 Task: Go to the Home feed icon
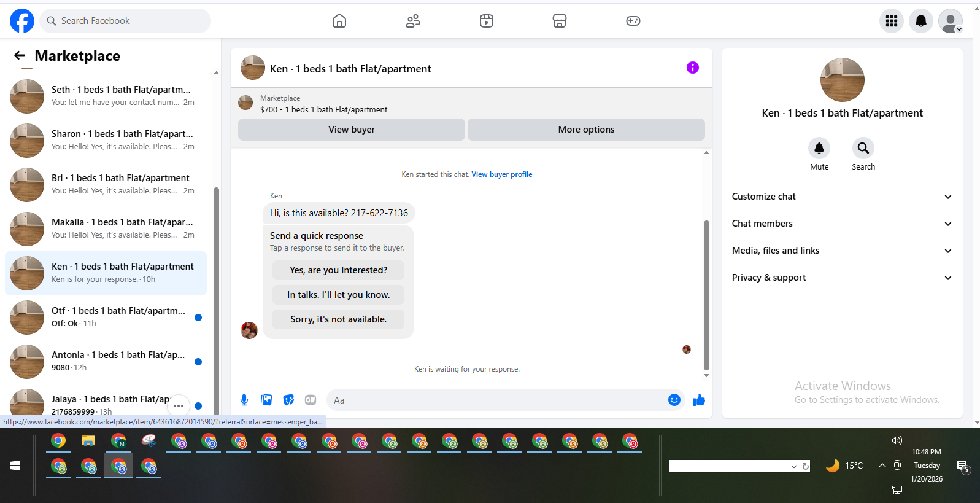pyautogui.click(x=339, y=21)
